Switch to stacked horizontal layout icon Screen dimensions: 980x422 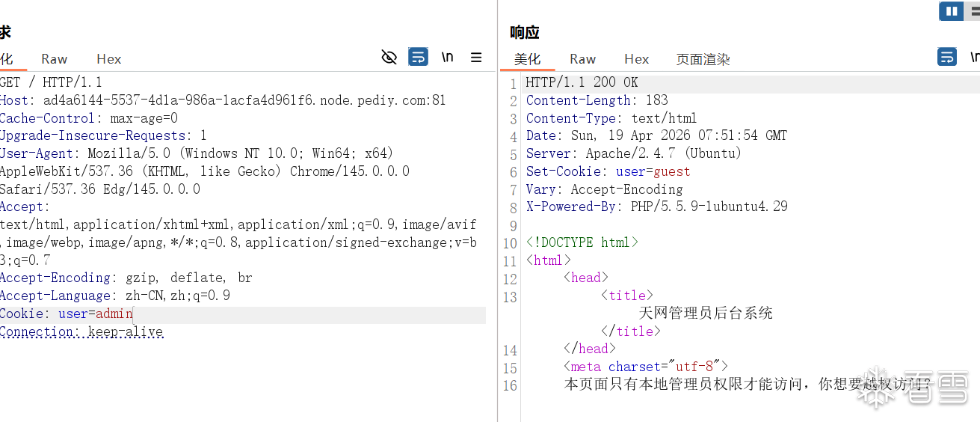(974, 11)
